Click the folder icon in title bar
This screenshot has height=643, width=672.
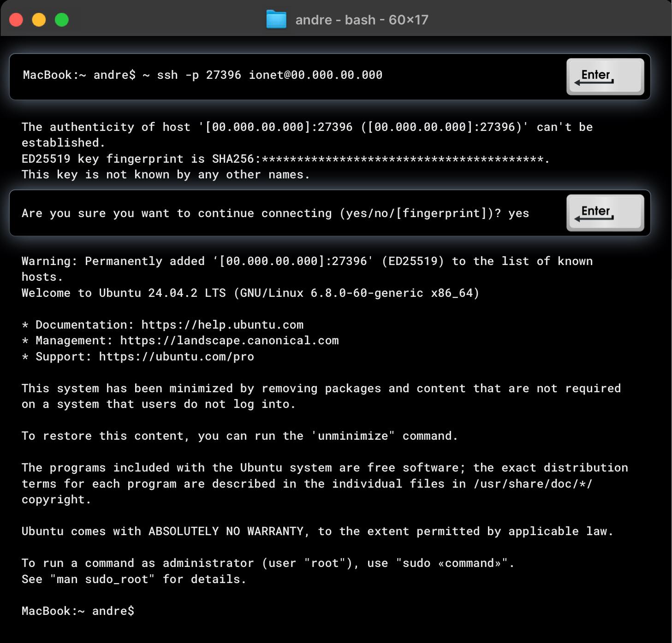click(276, 19)
